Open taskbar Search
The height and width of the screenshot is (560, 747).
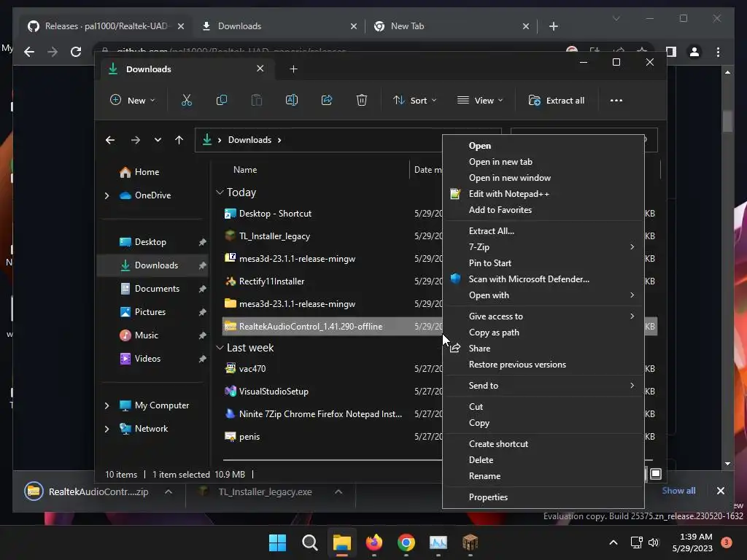309,542
